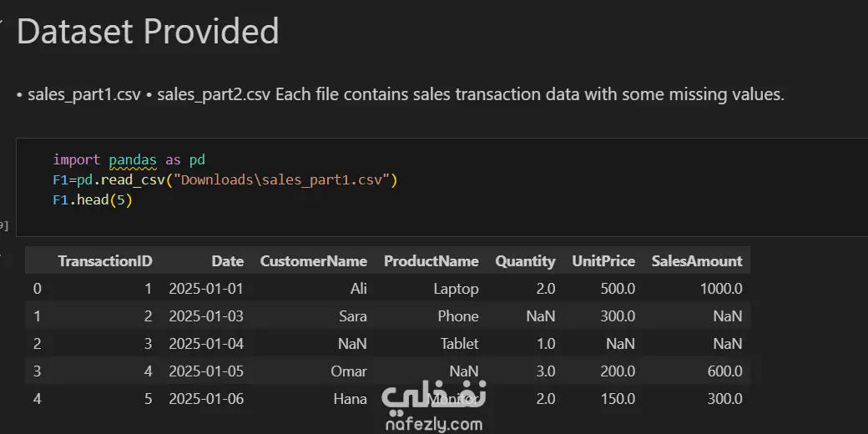This screenshot has height=434, width=868.
Task: Click the 1000.0 SalesAmount cell
Action: [x=719, y=289]
